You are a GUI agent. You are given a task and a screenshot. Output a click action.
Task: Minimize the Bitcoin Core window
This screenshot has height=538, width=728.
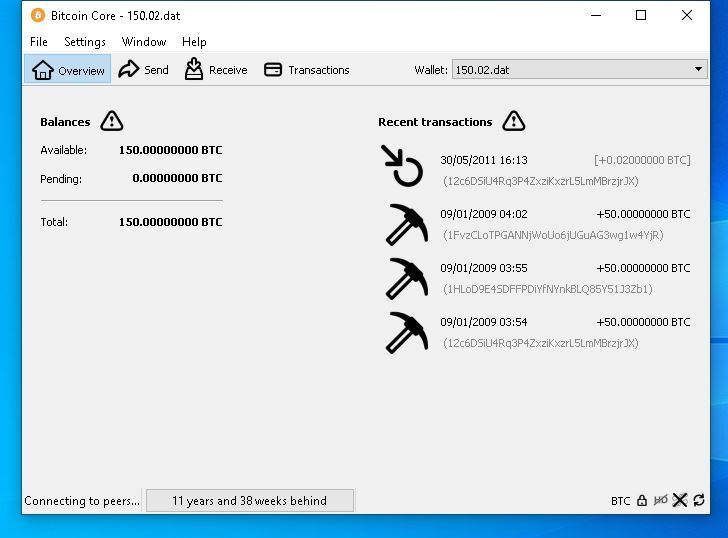(596, 15)
